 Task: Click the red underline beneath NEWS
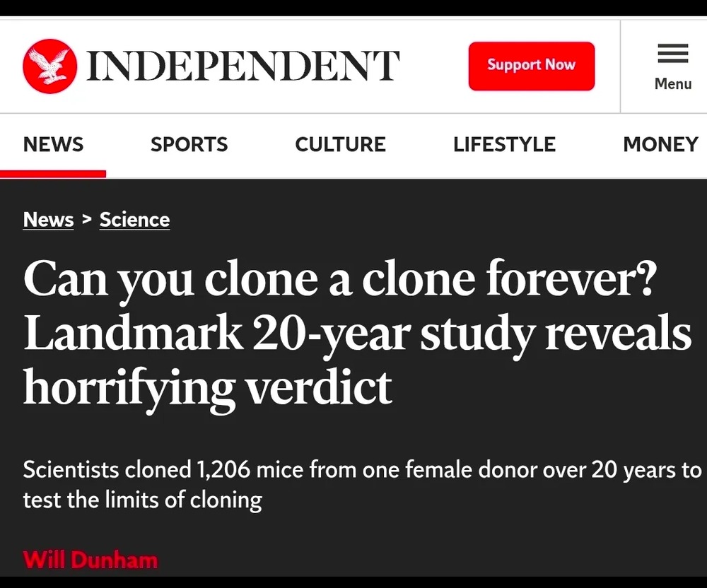tap(53, 174)
